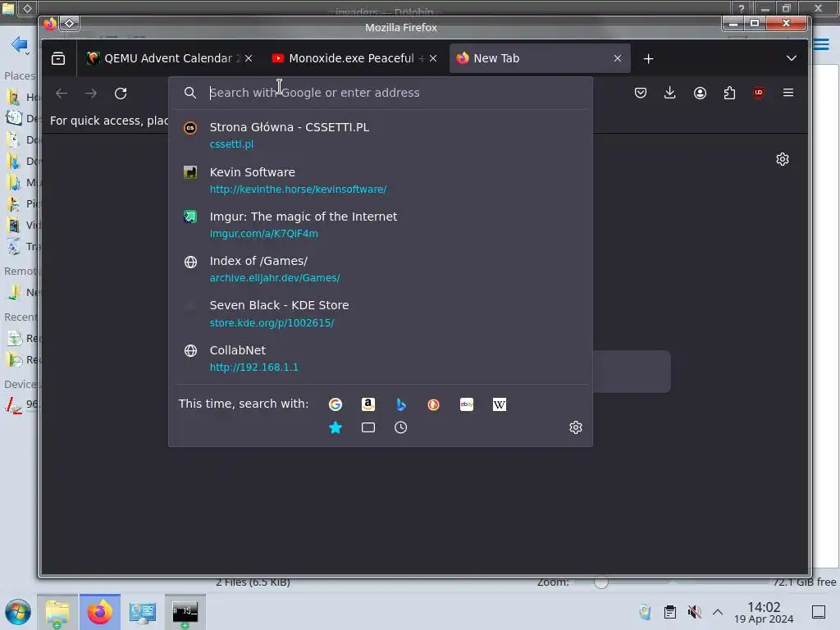
Task: Personalize New Tab with gear icon
Action: 783,159
